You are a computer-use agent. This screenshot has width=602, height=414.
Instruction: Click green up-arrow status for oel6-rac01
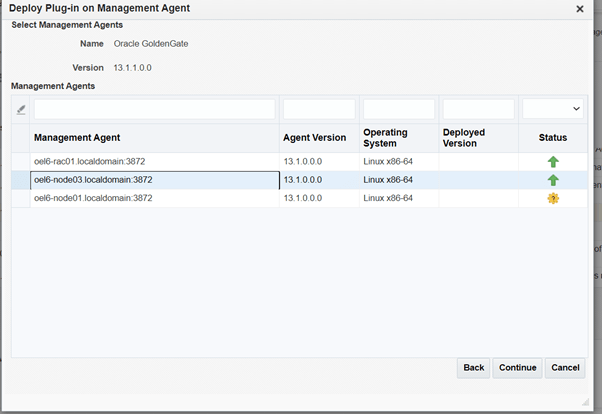pos(553,162)
